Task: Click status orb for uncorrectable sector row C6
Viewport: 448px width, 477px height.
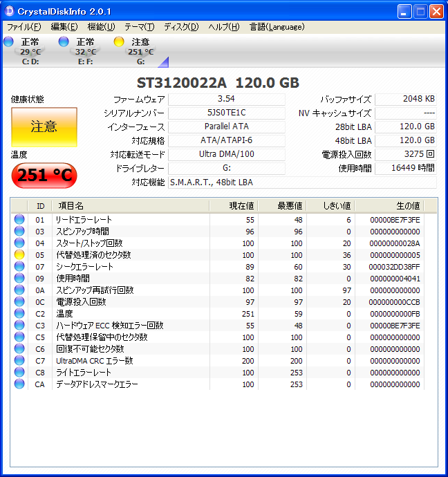Action: pyautogui.click(x=19, y=348)
